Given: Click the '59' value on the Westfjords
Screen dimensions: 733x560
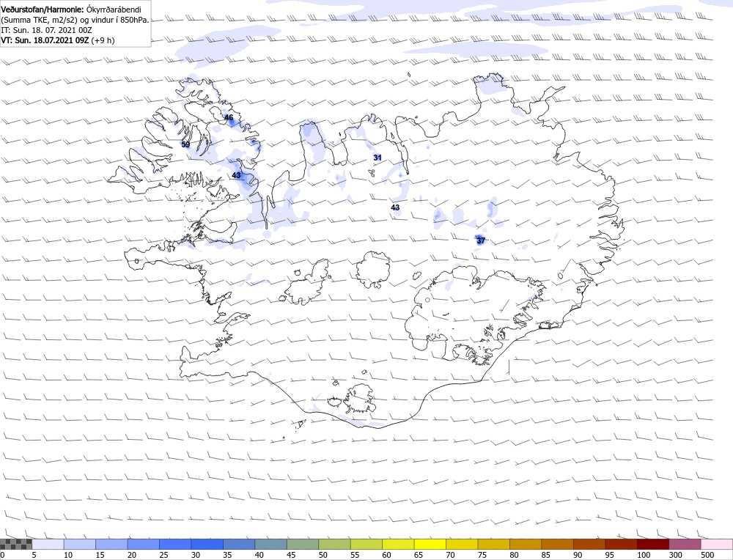Looking at the screenshot, I should point(185,144).
